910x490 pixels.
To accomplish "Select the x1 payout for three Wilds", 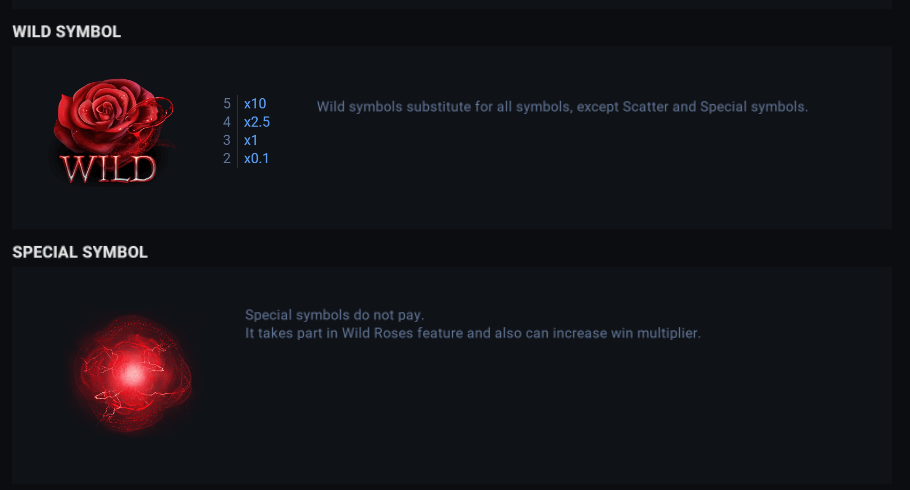I will (x=251, y=140).
